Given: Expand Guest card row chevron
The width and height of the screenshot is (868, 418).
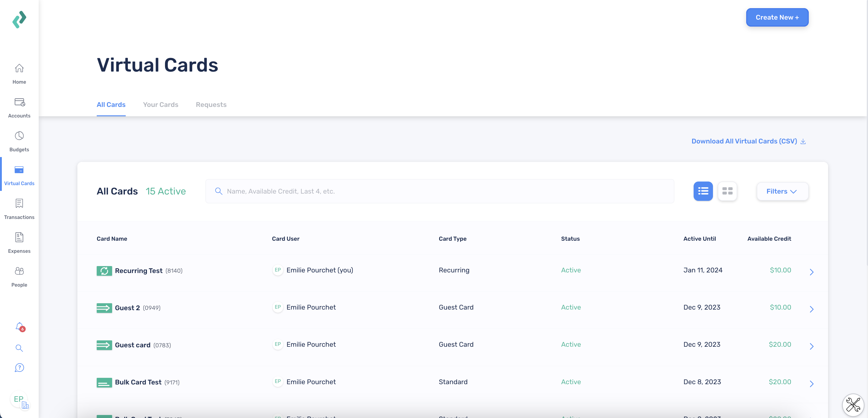Looking at the screenshot, I should pyautogui.click(x=811, y=346).
